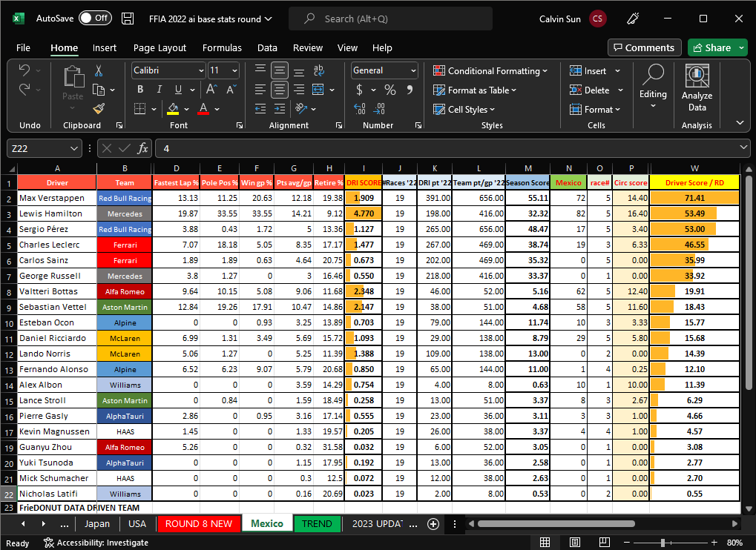Click Decrease Decimal icon
The image size is (756, 550).
[x=379, y=109]
